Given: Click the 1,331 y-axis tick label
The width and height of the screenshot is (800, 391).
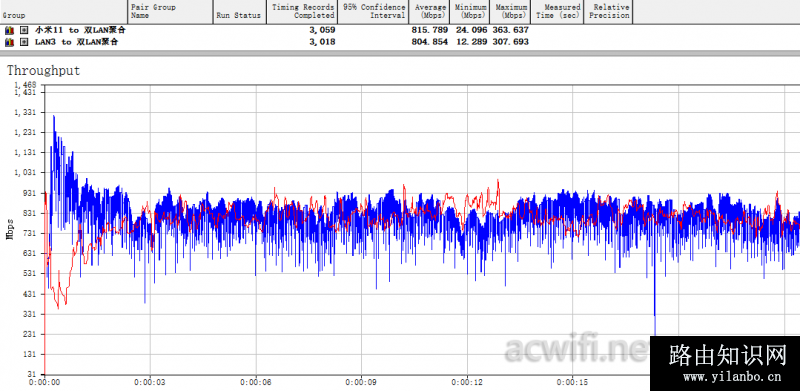Looking at the screenshot, I should [26, 112].
